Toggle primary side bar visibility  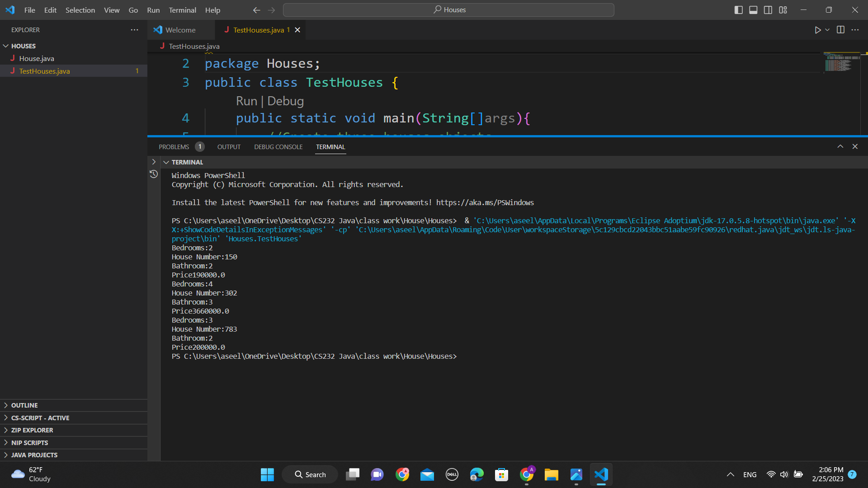pyautogui.click(x=738, y=10)
